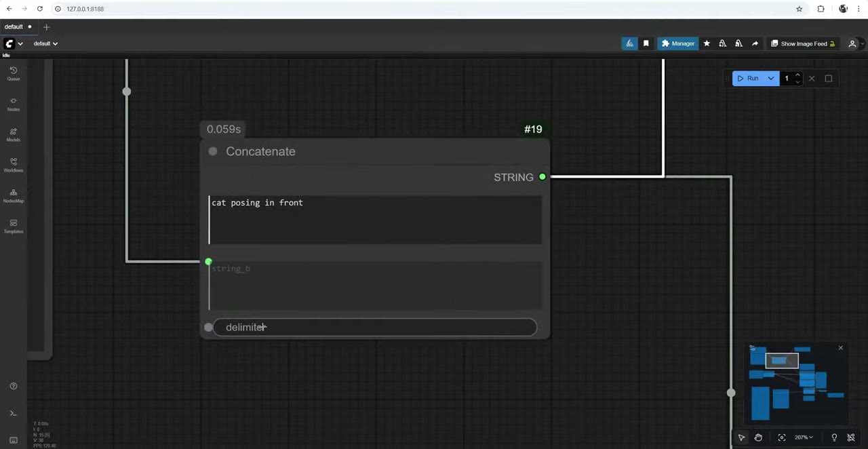Open the Run button dropdown arrow
868x449 pixels.
pyautogui.click(x=770, y=79)
